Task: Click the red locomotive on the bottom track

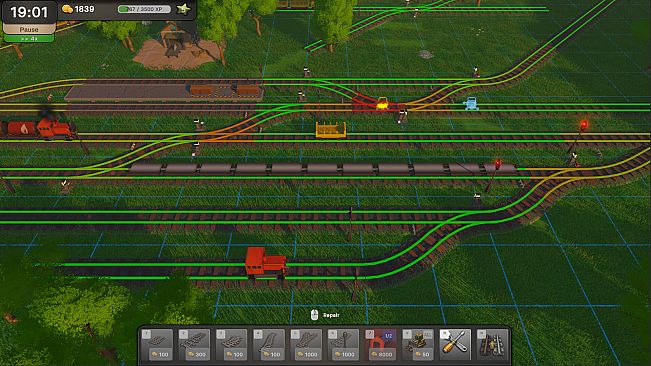Action: [x=266, y=263]
